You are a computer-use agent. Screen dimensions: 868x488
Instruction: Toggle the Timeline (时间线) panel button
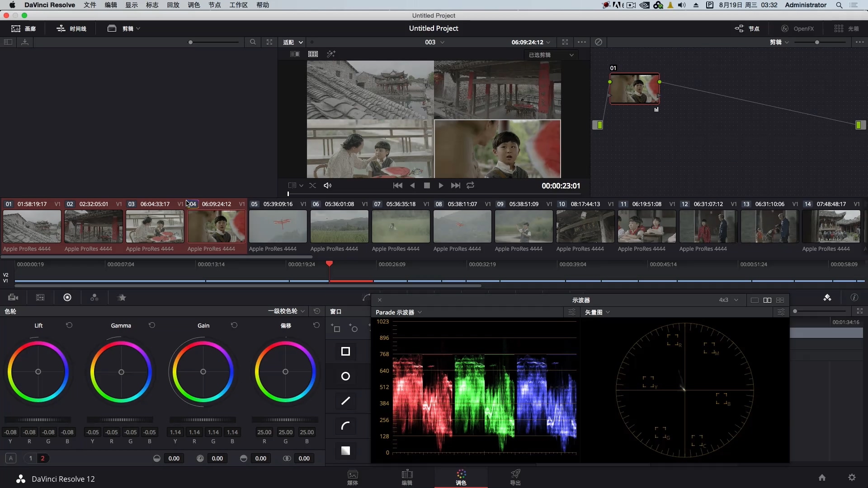(x=71, y=28)
